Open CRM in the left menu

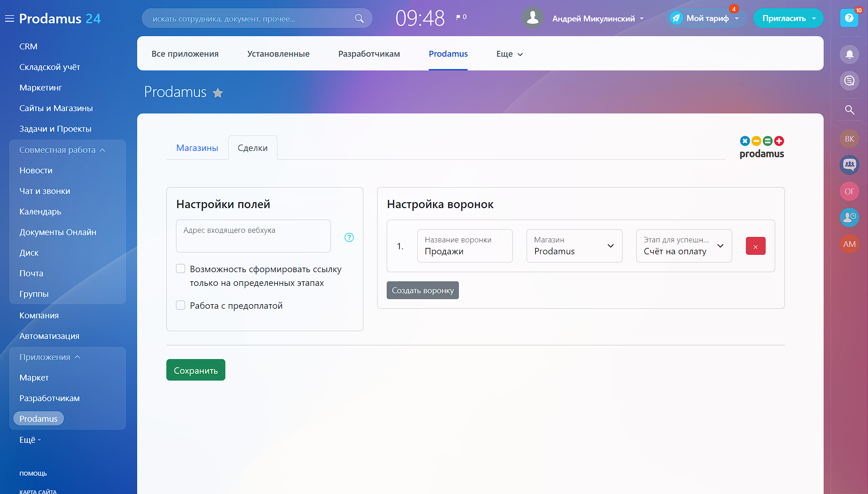click(x=28, y=47)
